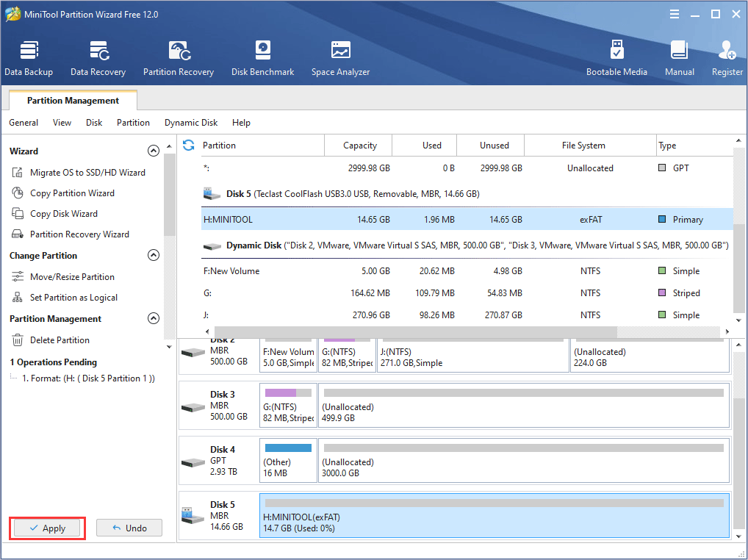The image size is (748, 560).
Task: Click partition list scroll down arrow
Action: point(739,320)
